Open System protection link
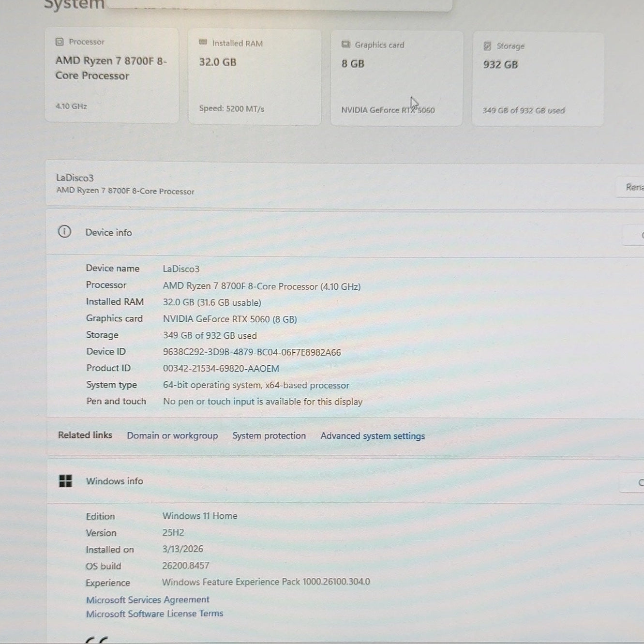644x644 pixels. [269, 435]
